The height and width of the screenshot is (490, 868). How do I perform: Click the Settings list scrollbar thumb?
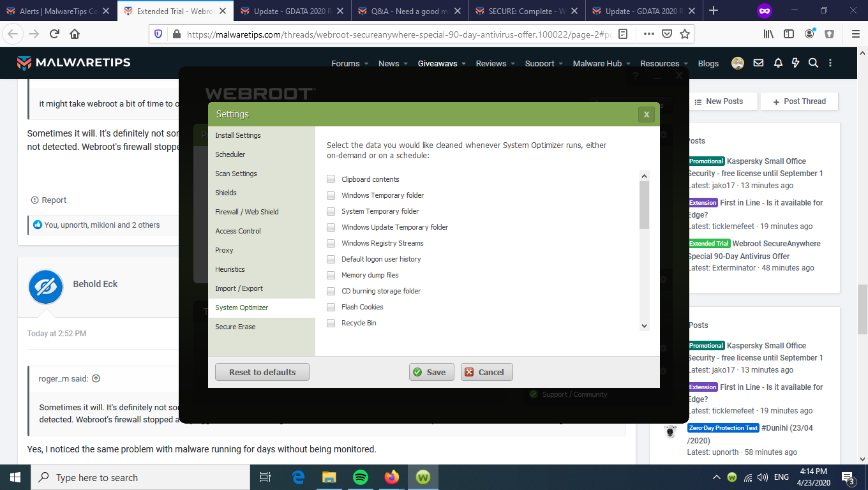click(x=644, y=205)
